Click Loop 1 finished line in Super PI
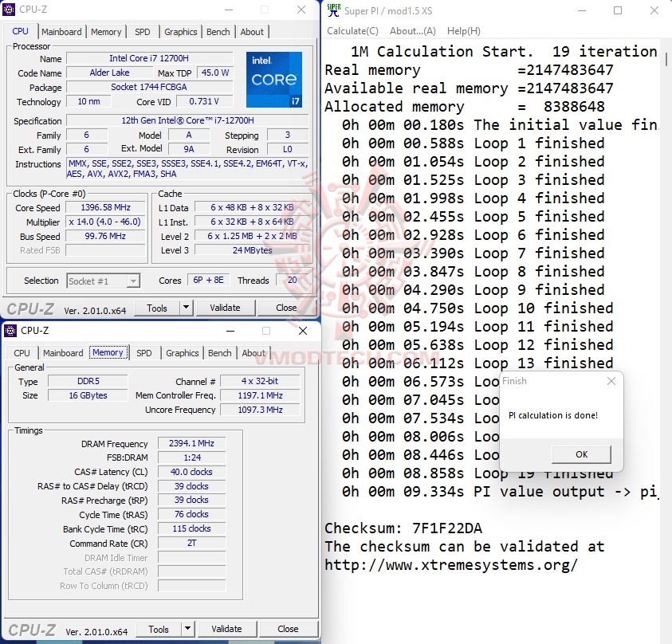The image size is (672, 644). (474, 143)
